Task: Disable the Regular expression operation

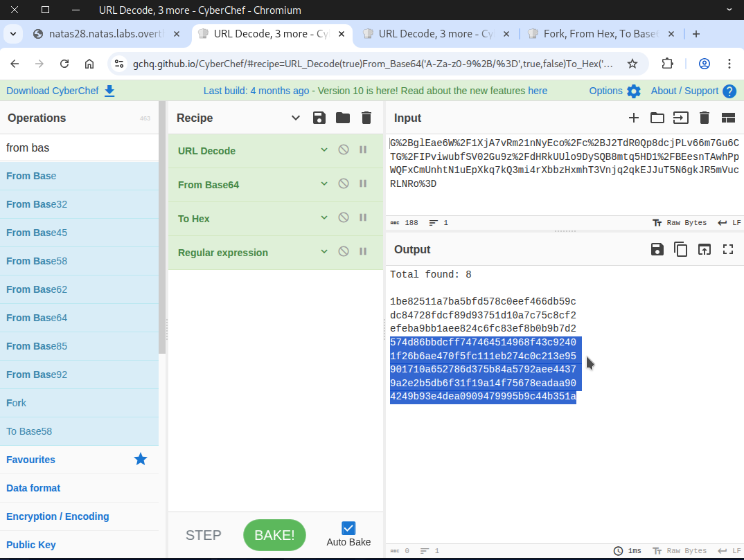Action: pyautogui.click(x=343, y=252)
